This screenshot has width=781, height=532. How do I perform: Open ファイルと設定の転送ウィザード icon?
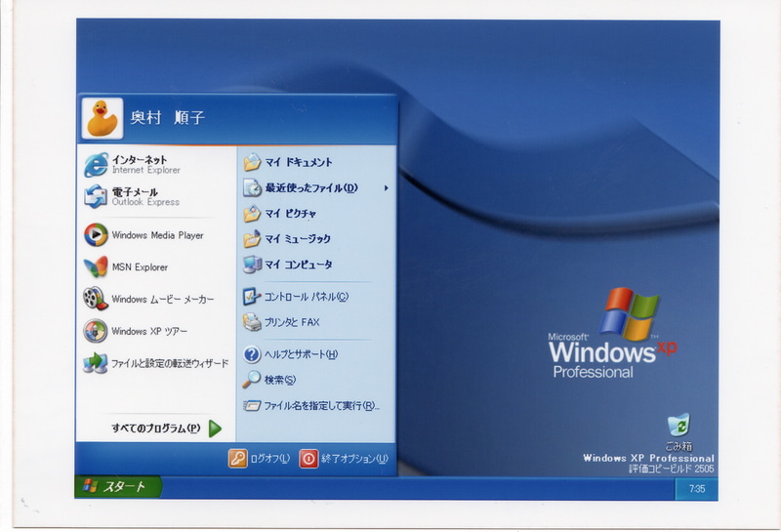pyautogui.click(x=96, y=363)
